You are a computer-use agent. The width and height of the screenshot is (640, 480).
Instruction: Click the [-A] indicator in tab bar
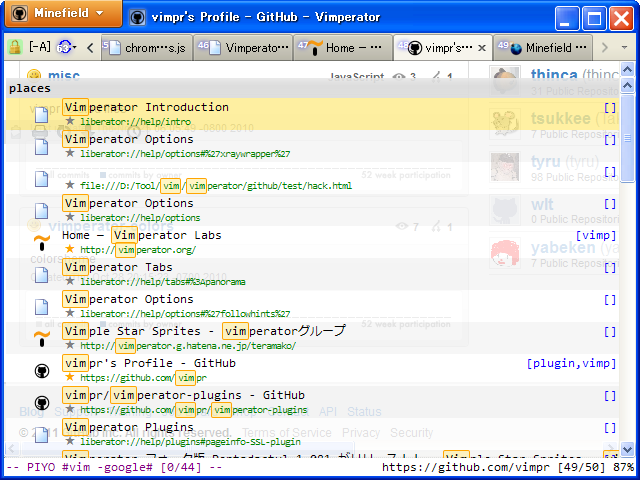click(x=40, y=47)
